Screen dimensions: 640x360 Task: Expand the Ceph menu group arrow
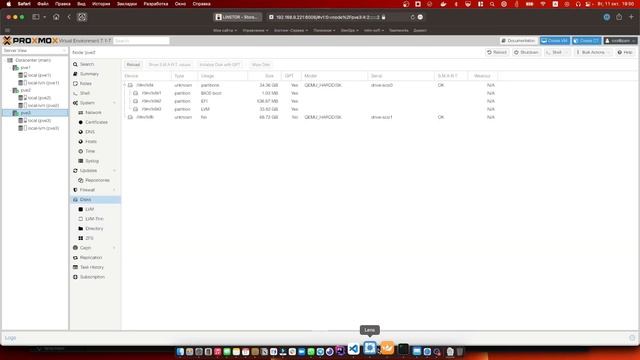(x=114, y=248)
